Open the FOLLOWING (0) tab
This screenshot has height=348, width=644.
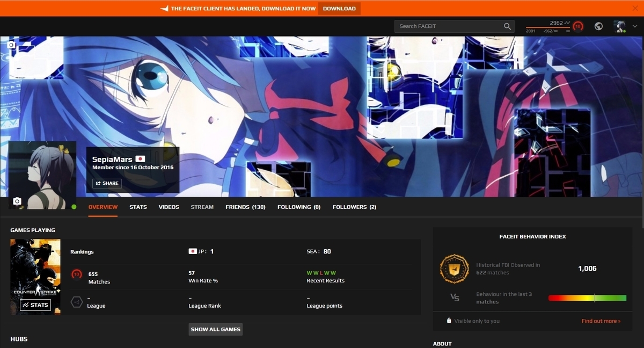coord(299,207)
